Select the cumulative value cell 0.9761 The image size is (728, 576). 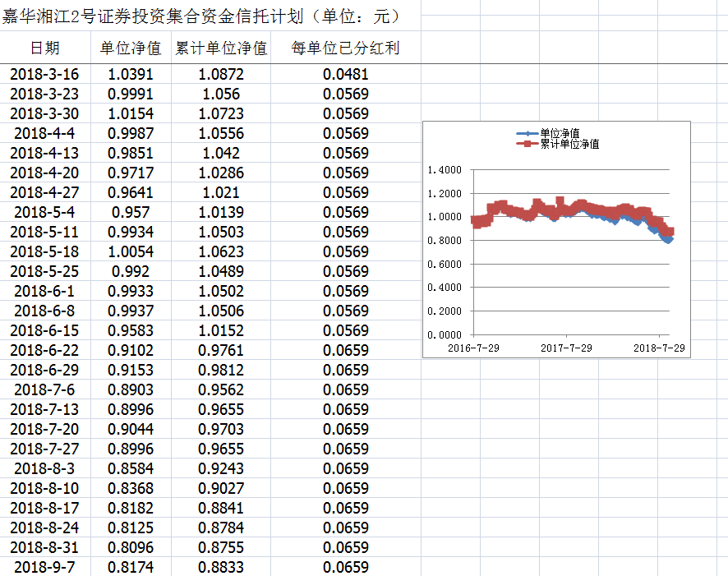click(221, 350)
